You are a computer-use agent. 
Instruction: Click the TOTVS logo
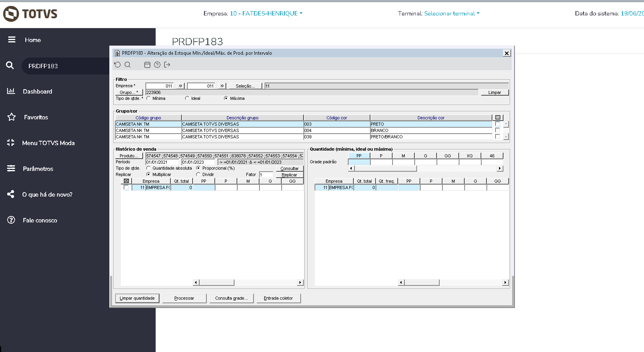click(x=30, y=14)
